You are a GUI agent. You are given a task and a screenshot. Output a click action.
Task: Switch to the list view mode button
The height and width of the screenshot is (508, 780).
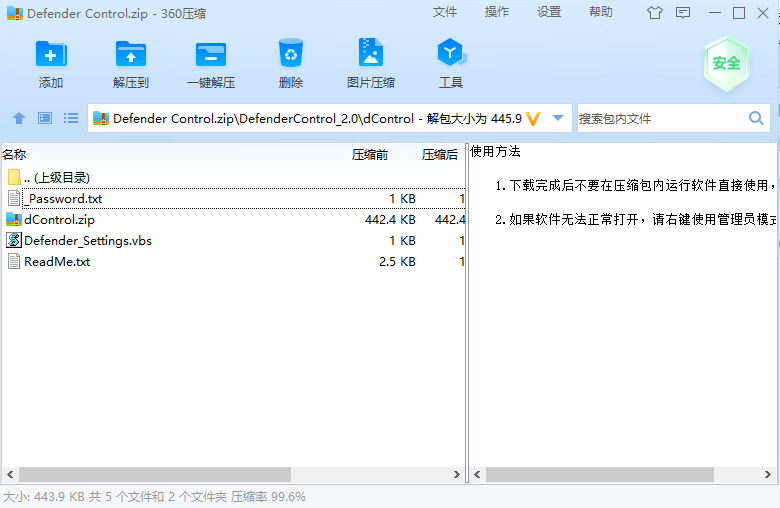pyautogui.click(x=71, y=118)
